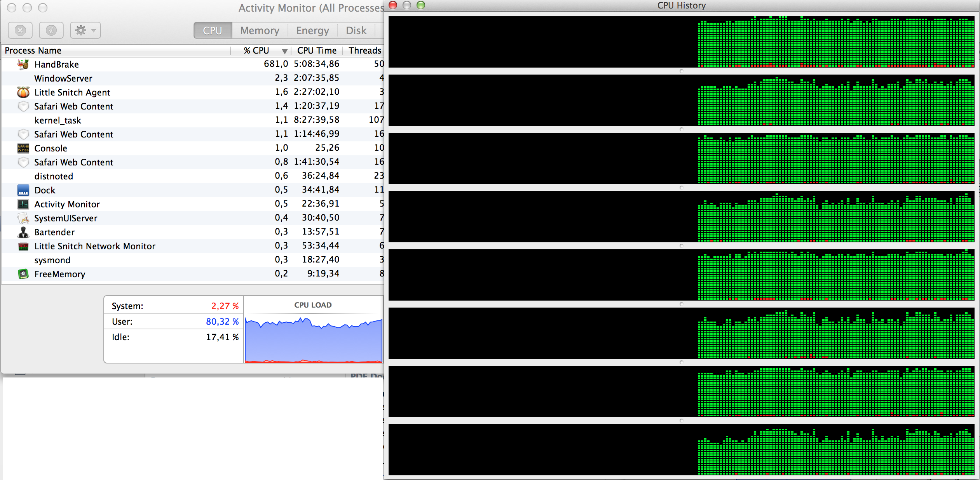Select the Little Snitch Agent icon
This screenshot has height=480, width=980.
point(23,92)
